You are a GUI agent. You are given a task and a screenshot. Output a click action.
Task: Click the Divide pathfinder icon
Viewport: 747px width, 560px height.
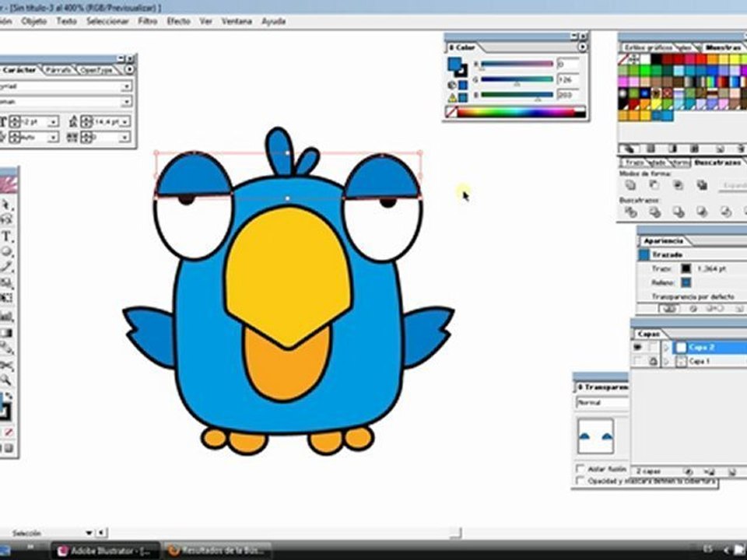coord(631,212)
